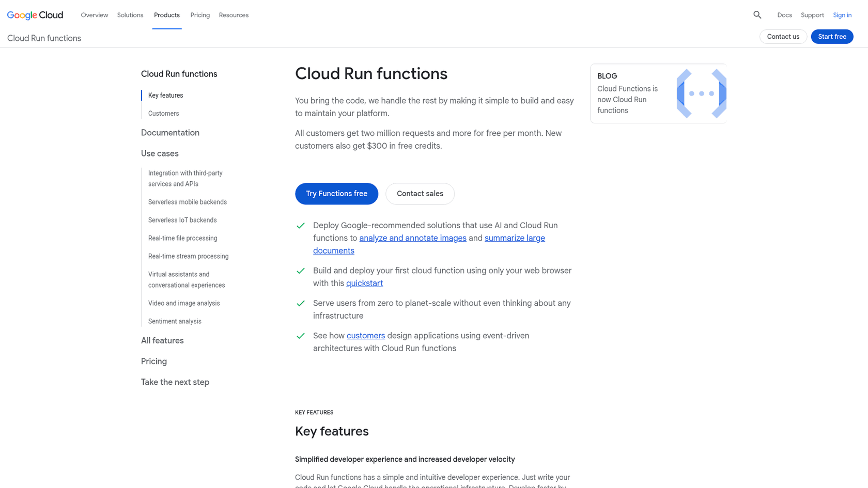This screenshot has width=868, height=488.
Task: Open the Docs link
Action: click(x=784, y=15)
